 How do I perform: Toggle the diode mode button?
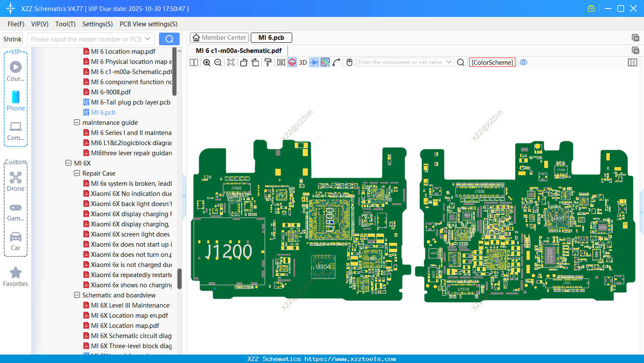(x=314, y=63)
